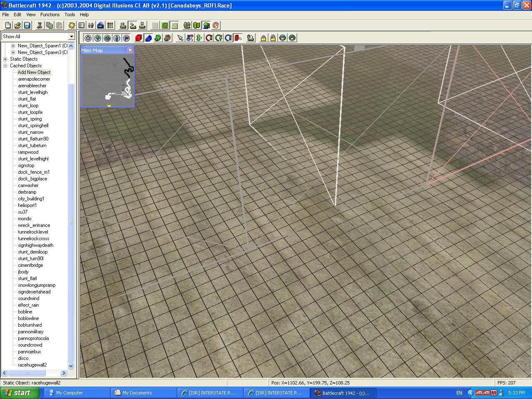Toggle the round tree layer button
This screenshot has height=399, width=532.
click(x=98, y=38)
